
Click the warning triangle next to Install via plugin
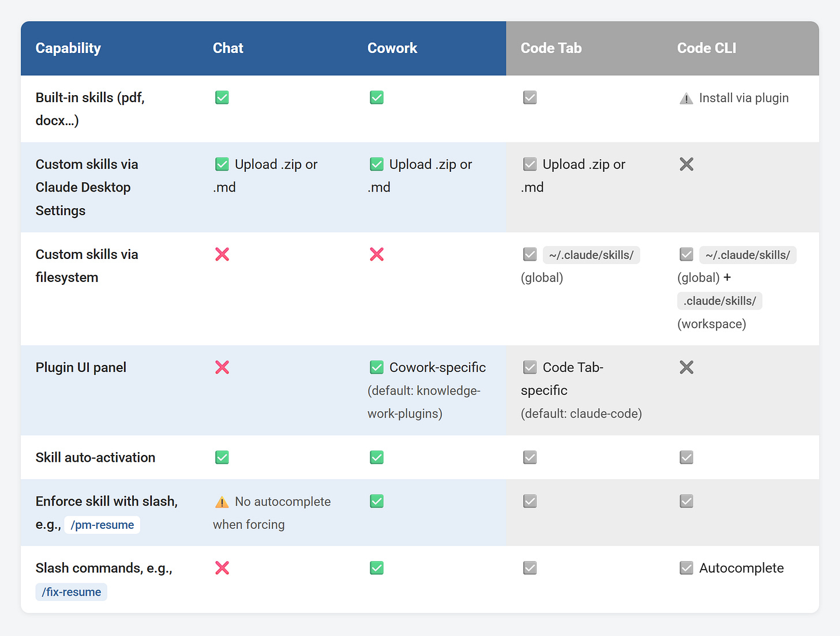point(686,98)
